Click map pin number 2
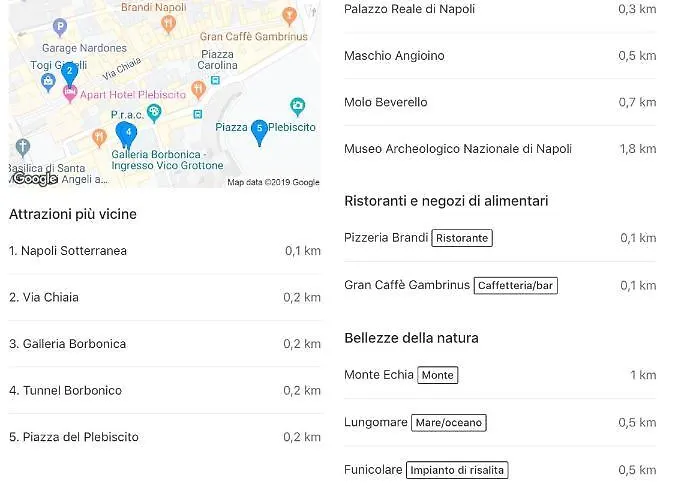Screen dimensions: 675x500 [69, 71]
